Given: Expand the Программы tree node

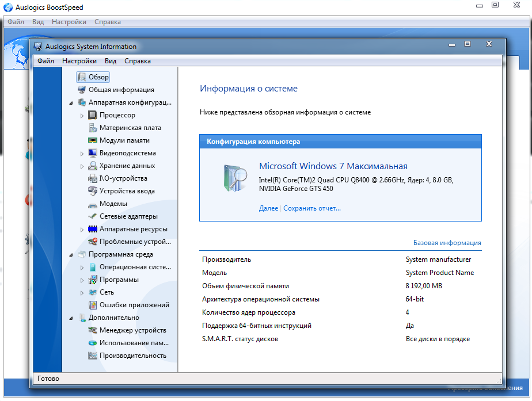Looking at the screenshot, I should click(82, 280).
